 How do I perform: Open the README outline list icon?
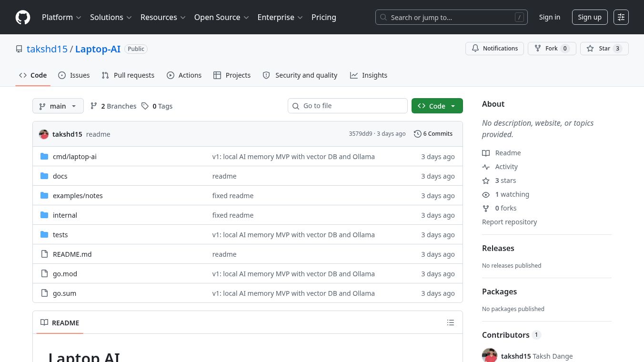pos(451,322)
